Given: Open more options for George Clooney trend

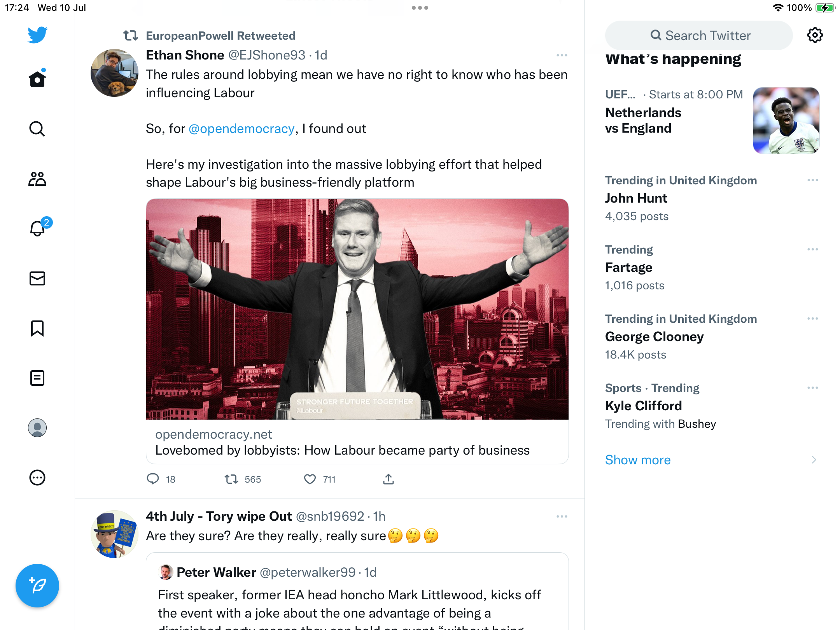Looking at the screenshot, I should pos(812,318).
